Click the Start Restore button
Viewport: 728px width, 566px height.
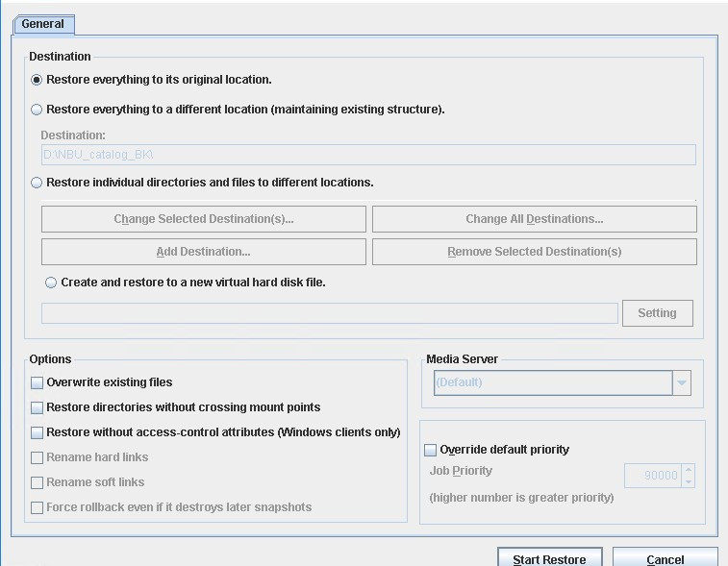550,557
